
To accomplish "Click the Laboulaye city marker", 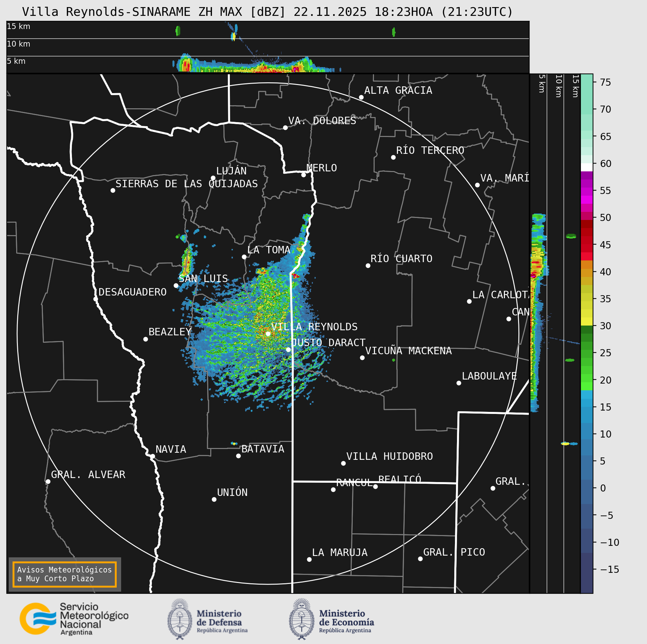I will 459,383.
